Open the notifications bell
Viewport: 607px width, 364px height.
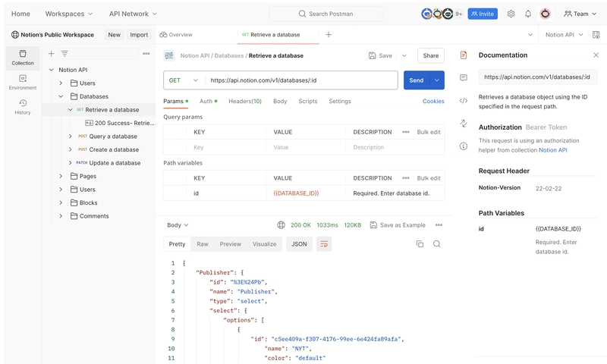pos(528,14)
